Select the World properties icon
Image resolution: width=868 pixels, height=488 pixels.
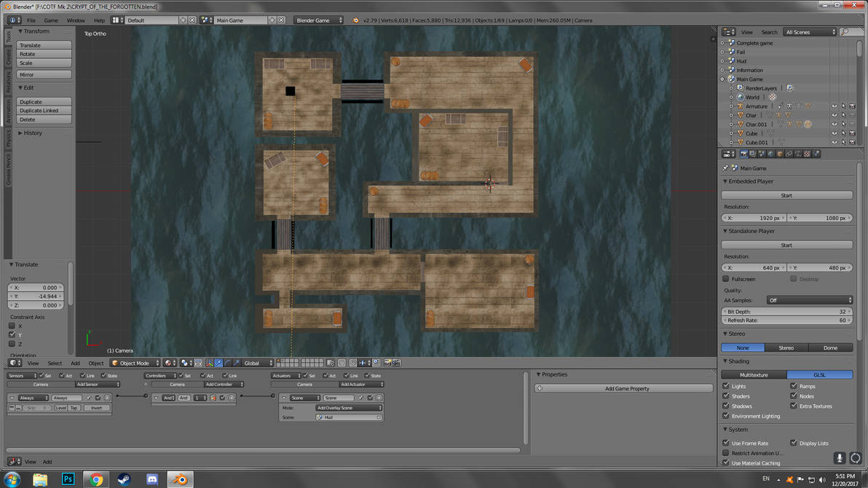tap(770, 153)
